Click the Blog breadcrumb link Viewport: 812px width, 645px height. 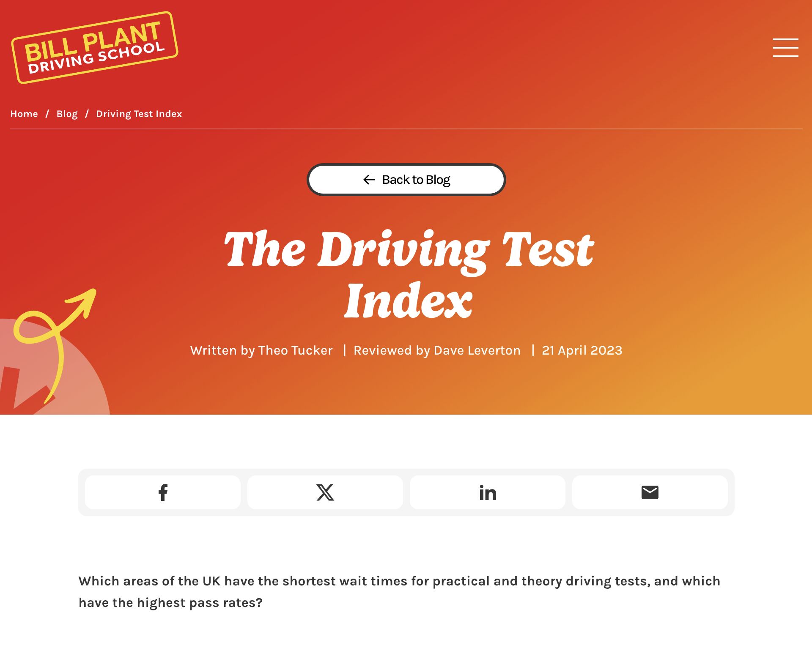coord(66,113)
